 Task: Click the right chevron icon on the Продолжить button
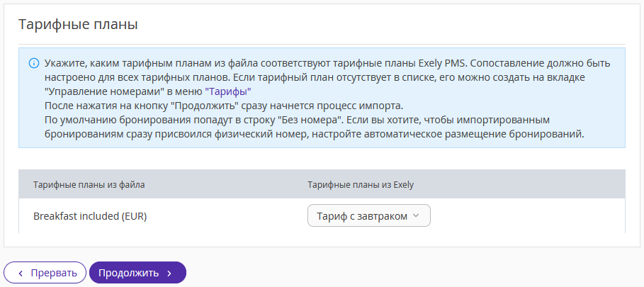tap(169, 273)
